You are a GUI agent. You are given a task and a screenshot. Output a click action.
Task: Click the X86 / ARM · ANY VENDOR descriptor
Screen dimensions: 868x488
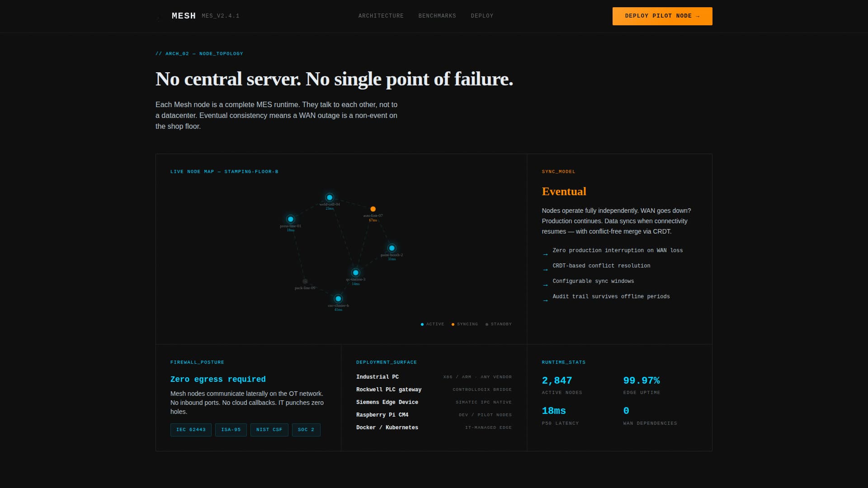pos(478,377)
